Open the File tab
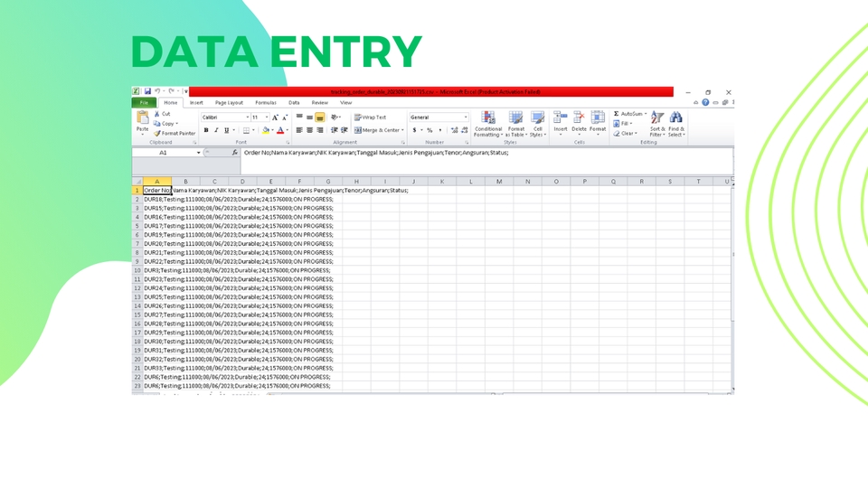868x488 pixels. point(144,103)
